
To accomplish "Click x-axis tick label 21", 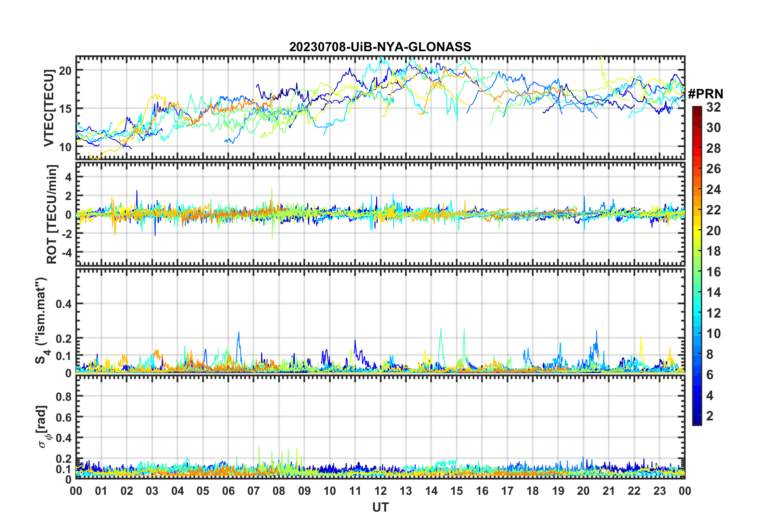I will [x=609, y=491].
